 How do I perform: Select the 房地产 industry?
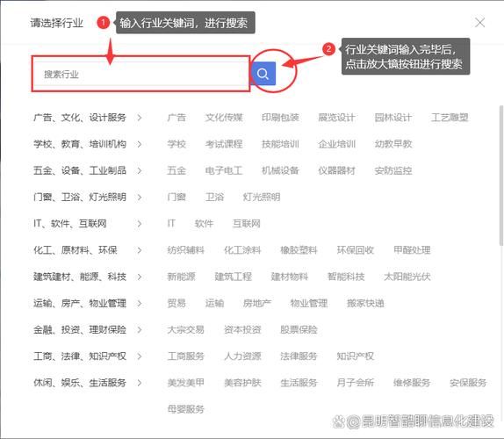coord(257,304)
